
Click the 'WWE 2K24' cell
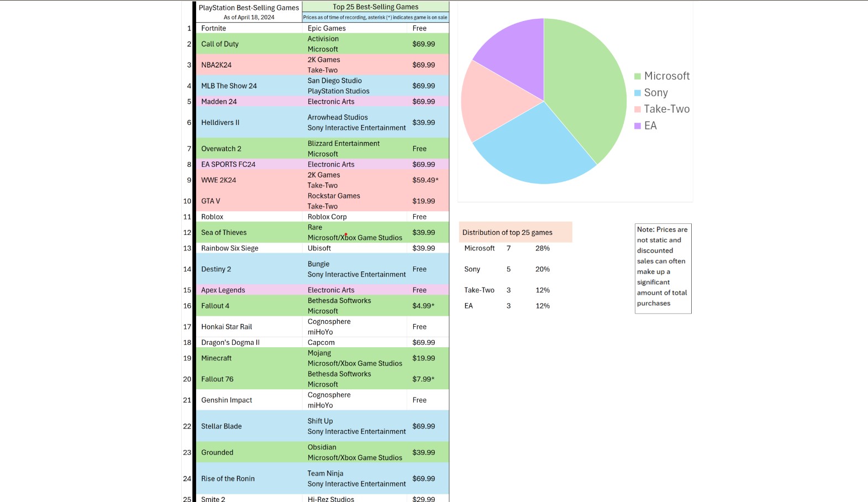(x=249, y=180)
